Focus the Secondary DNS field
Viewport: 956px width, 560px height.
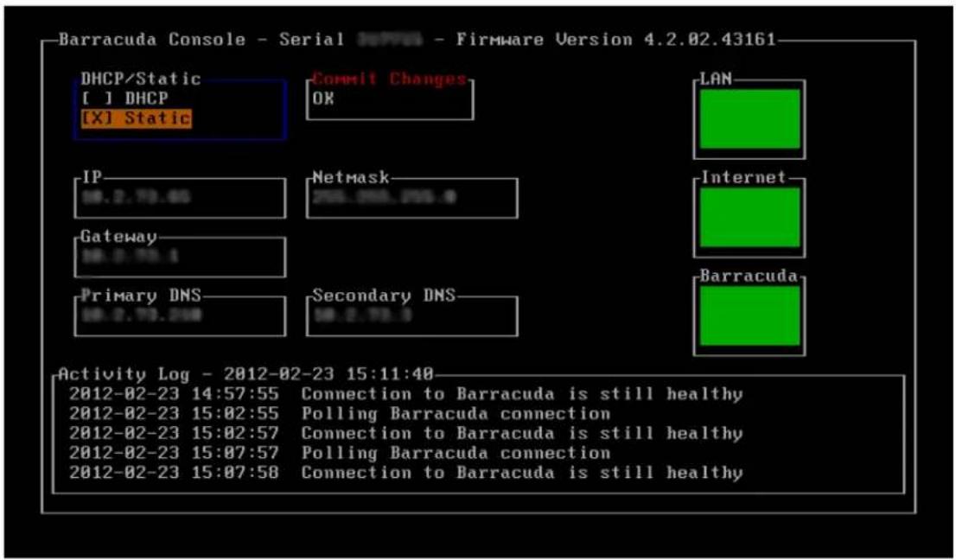pos(412,315)
